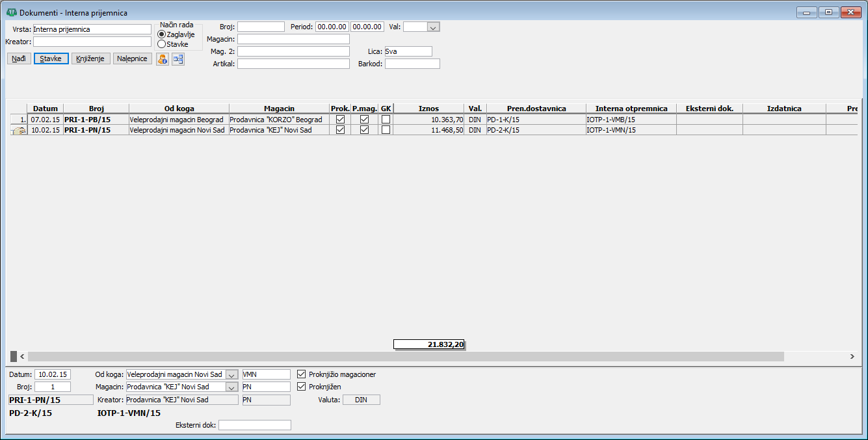Click the user info icon beside Nalepnice
Screen dimensions: 868x440
point(162,58)
